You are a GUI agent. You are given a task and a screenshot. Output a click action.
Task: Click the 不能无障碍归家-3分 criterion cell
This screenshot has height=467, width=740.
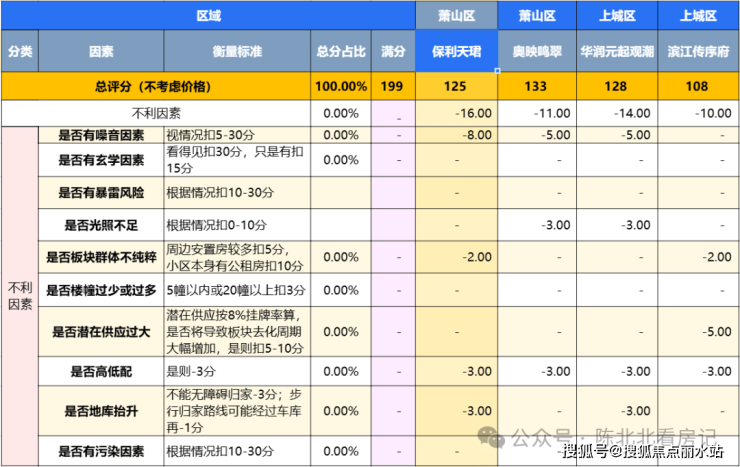tap(237, 411)
